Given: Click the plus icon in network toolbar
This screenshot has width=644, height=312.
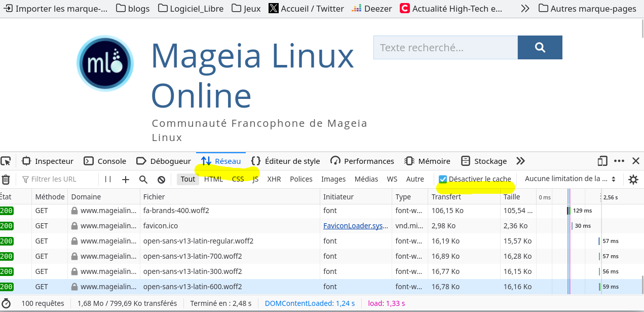Looking at the screenshot, I should click(126, 179).
